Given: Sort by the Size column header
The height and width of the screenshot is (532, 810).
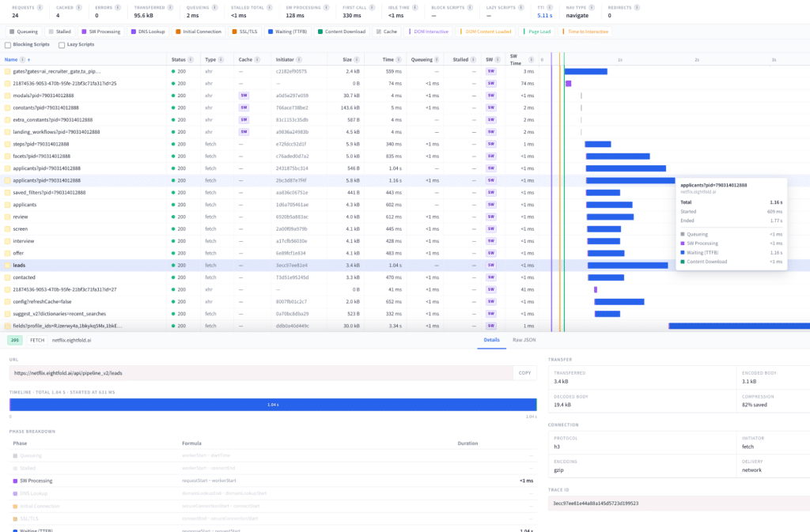Looking at the screenshot, I should click(x=347, y=60).
